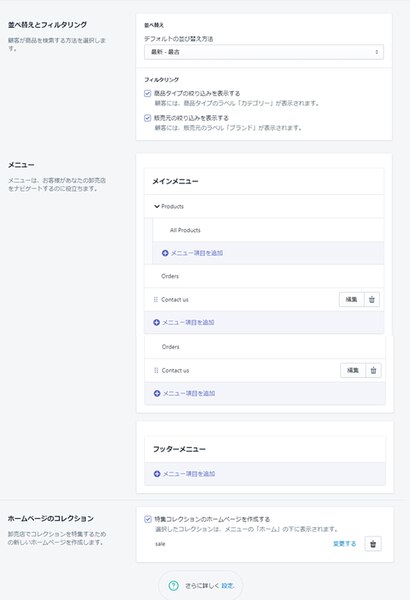Grab drag handle of first Contact us

coord(156,300)
